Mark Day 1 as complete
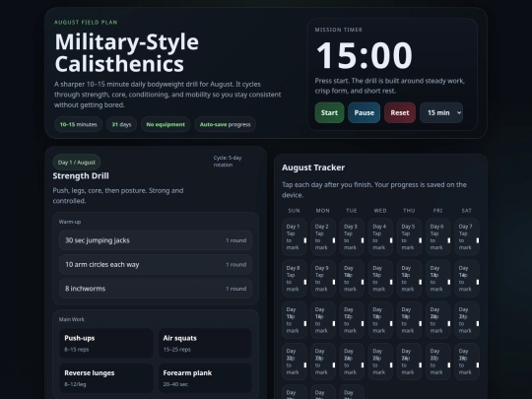The height and width of the screenshot is (399, 532). [x=295, y=236]
